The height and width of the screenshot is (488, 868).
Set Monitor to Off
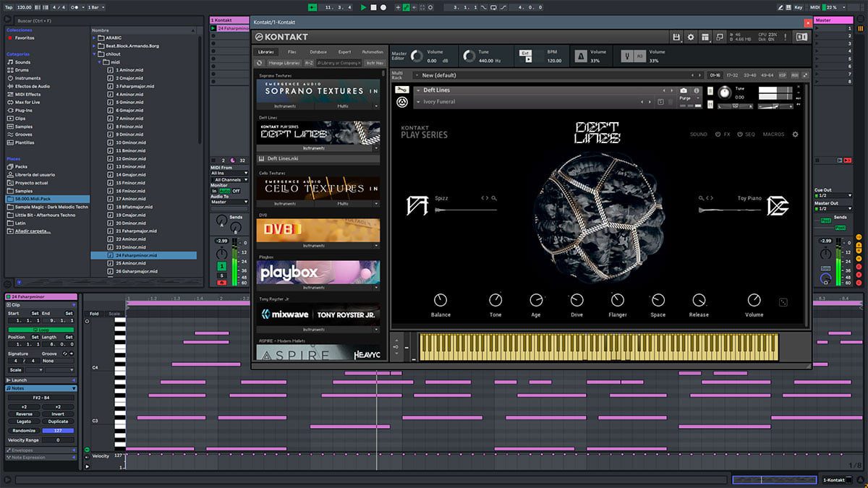click(x=236, y=191)
